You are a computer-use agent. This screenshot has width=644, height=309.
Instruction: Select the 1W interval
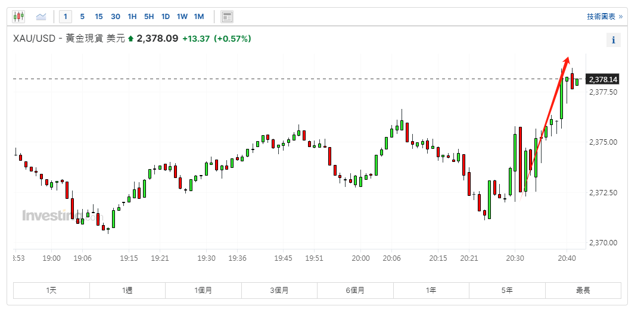tap(182, 17)
